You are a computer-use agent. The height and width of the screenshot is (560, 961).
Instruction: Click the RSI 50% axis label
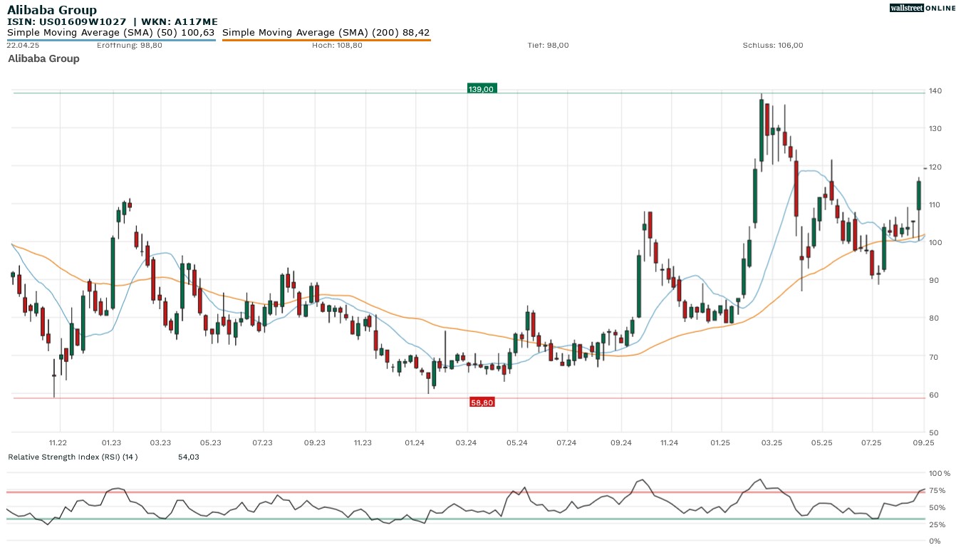pos(937,508)
